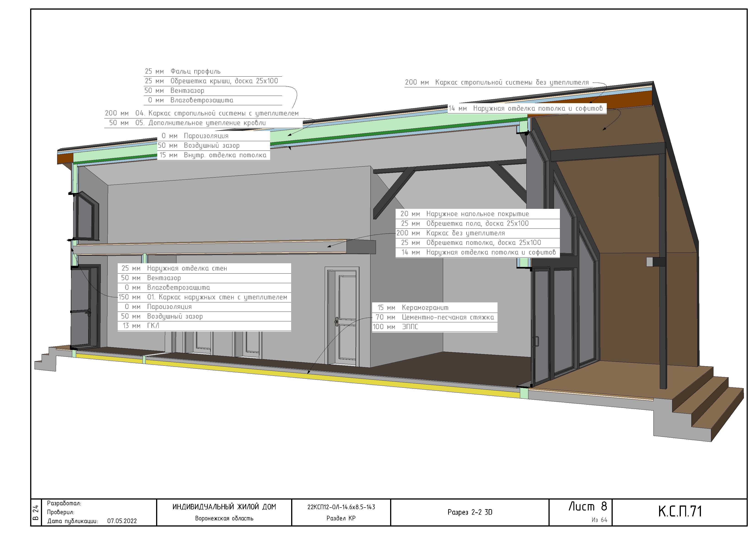
Task: Click 'Раздел КР' in title block
Action: point(341,518)
